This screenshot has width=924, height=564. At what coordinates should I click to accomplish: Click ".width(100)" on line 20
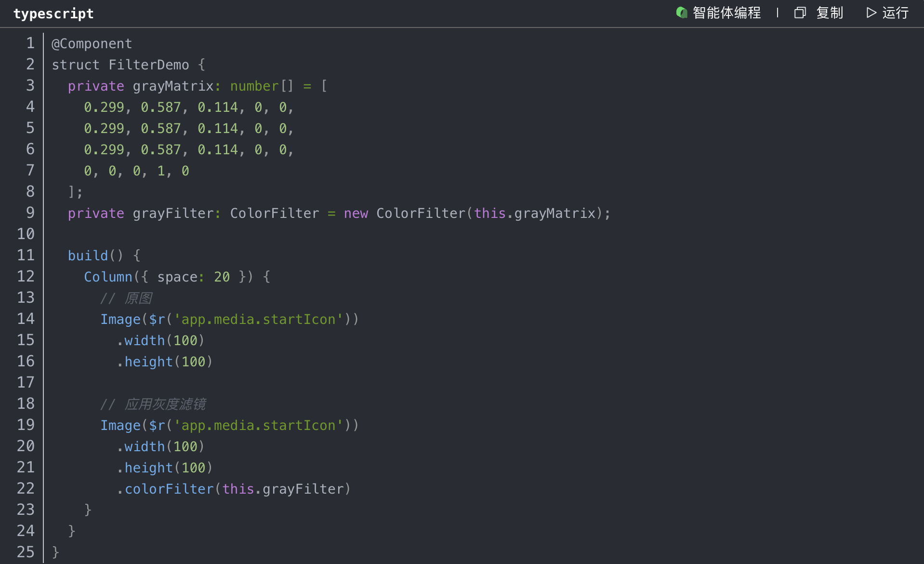click(x=161, y=446)
